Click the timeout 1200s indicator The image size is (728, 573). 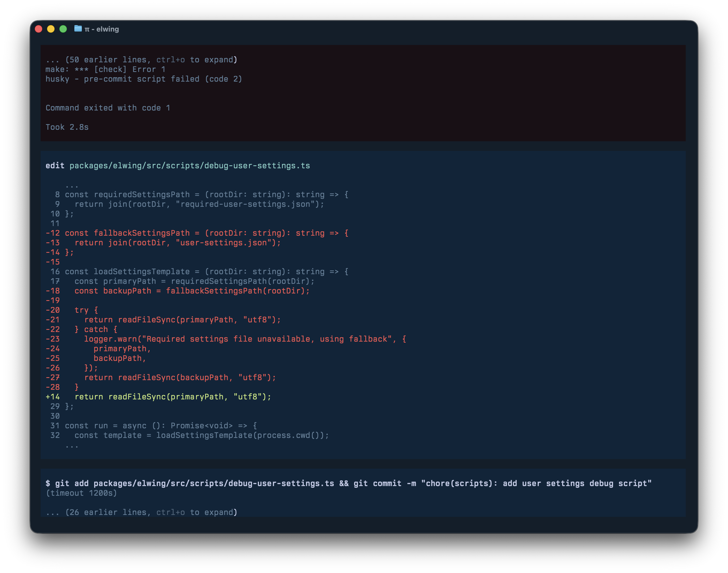pos(82,493)
